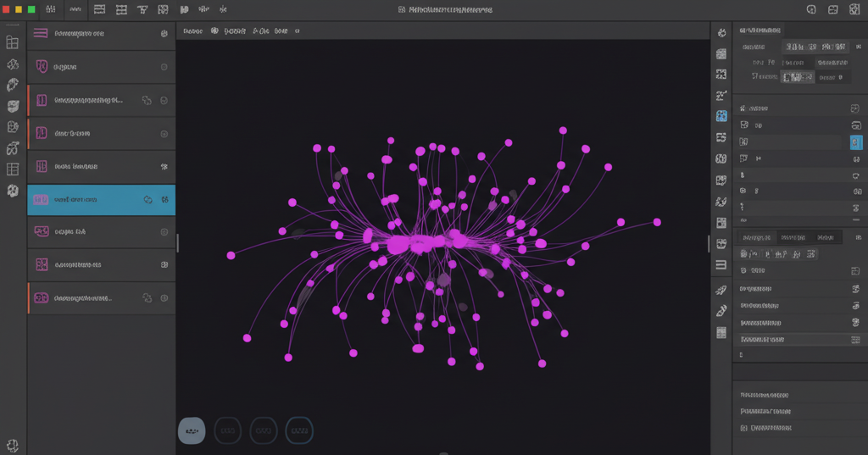The height and width of the screenshot is (455, 868).
Task: Click the T-shaped icon in the top toolbar
Action: point(142,9)
